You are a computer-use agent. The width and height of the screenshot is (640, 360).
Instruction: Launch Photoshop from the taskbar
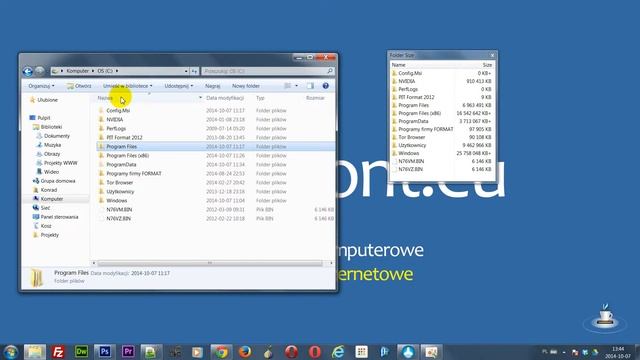tap(104, 352)
